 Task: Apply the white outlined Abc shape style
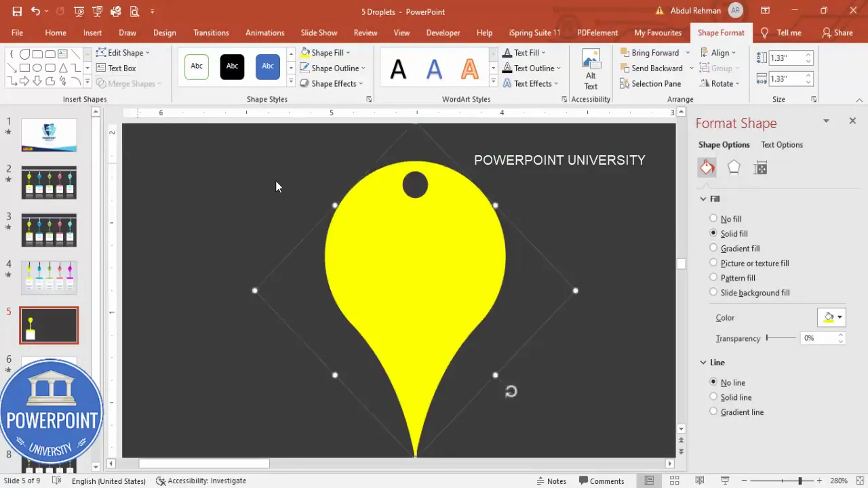point(197,66)
